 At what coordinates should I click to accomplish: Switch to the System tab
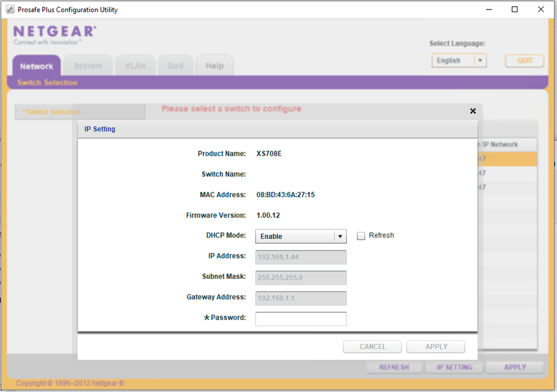coord(88,66)
